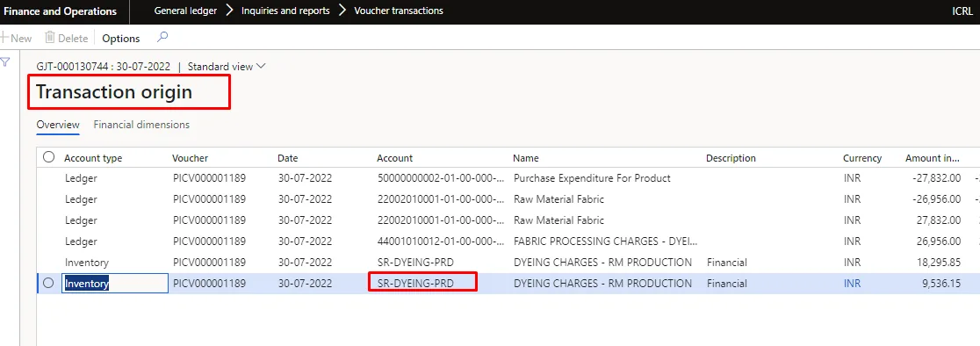Open the Options menu

pyautogui.click(x=120, y=38)
